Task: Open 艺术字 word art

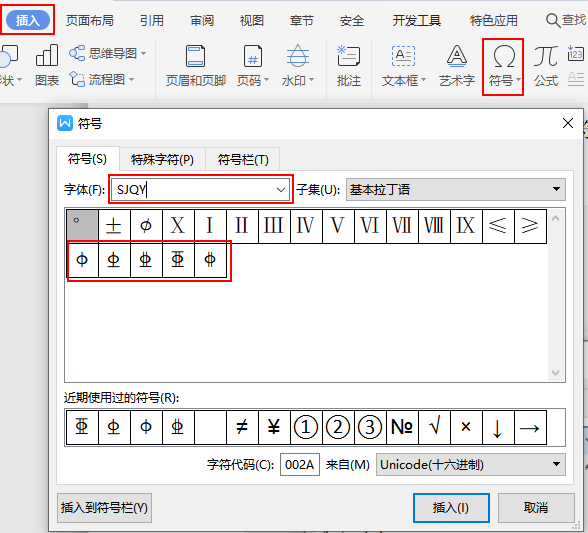Action: click(x=457, y=65)
